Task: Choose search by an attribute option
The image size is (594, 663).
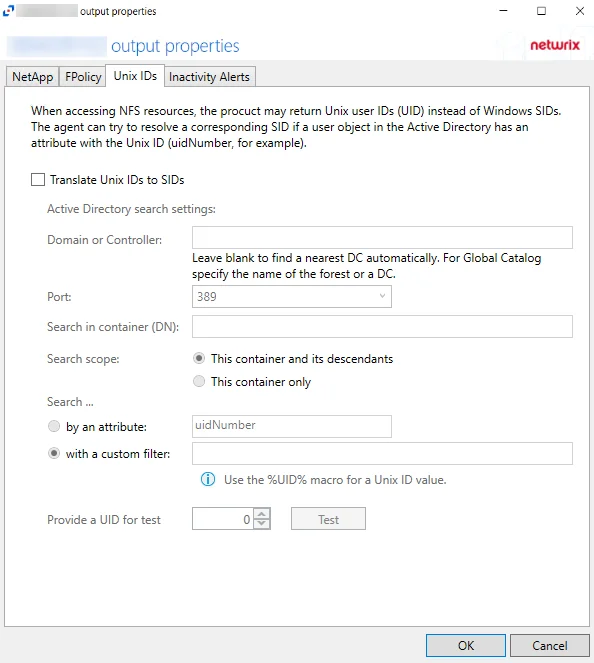Action: 54,426
